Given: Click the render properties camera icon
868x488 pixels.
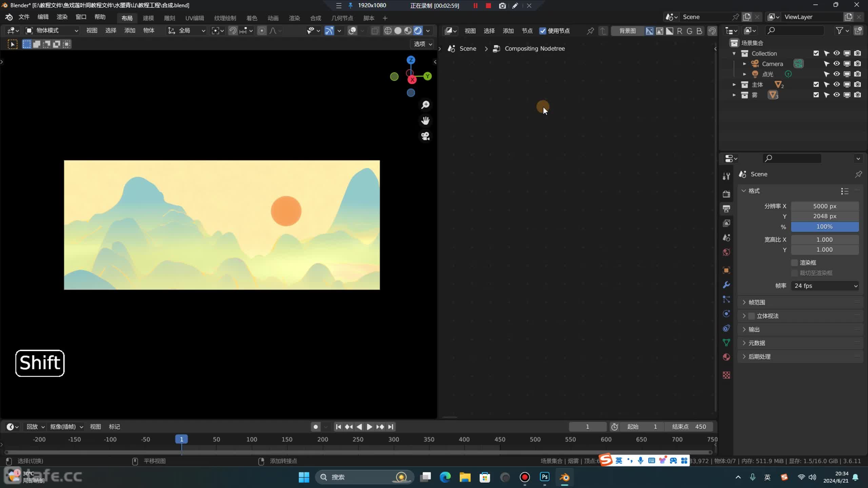Looking at the screenshot, I should click(x=726, y=193).
